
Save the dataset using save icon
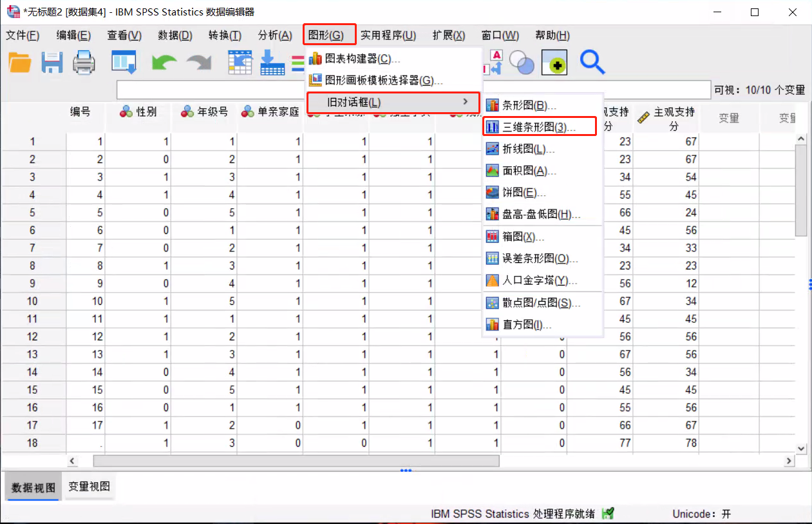tap(51, 62)
